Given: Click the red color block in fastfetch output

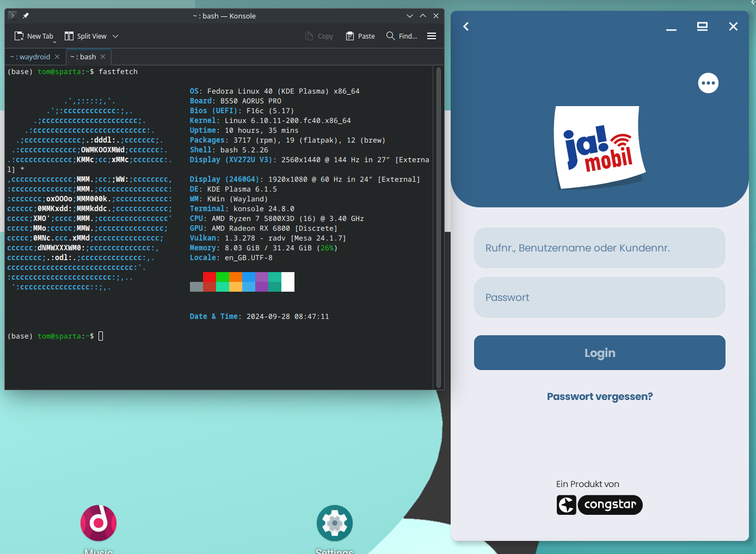Looking at the screenshot, I should [210, 277].
